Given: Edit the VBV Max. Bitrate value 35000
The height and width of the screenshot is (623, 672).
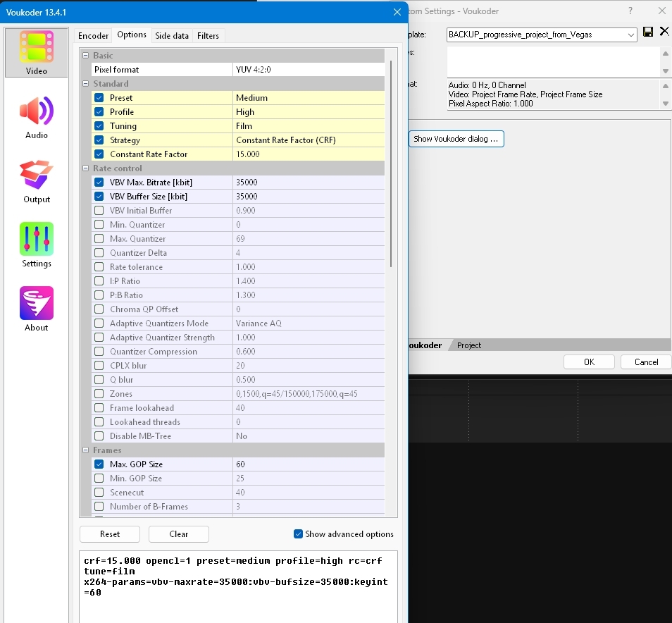Looking at the screenshot, I should pos(308,183).
